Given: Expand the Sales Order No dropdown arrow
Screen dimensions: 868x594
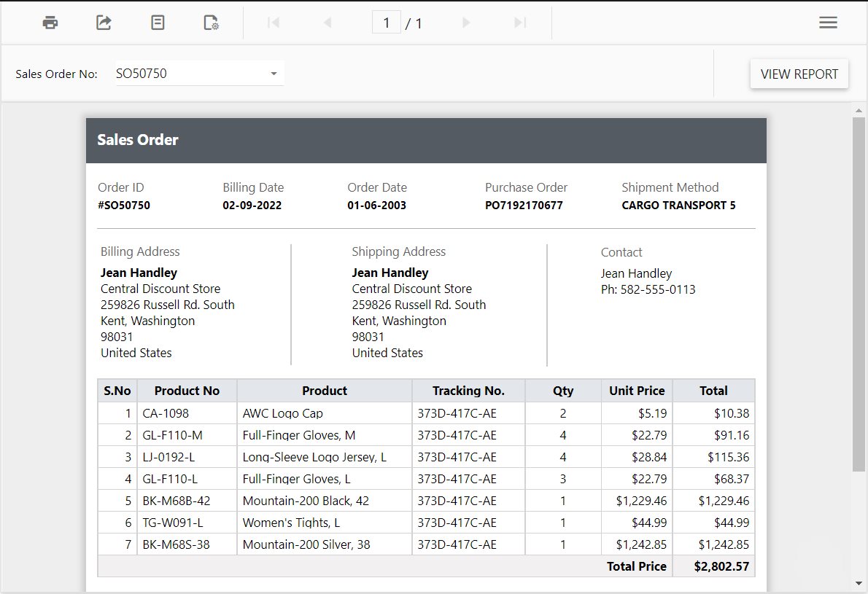Looking at the screenshot, I should pyautogui.click(x=274, y=74).
